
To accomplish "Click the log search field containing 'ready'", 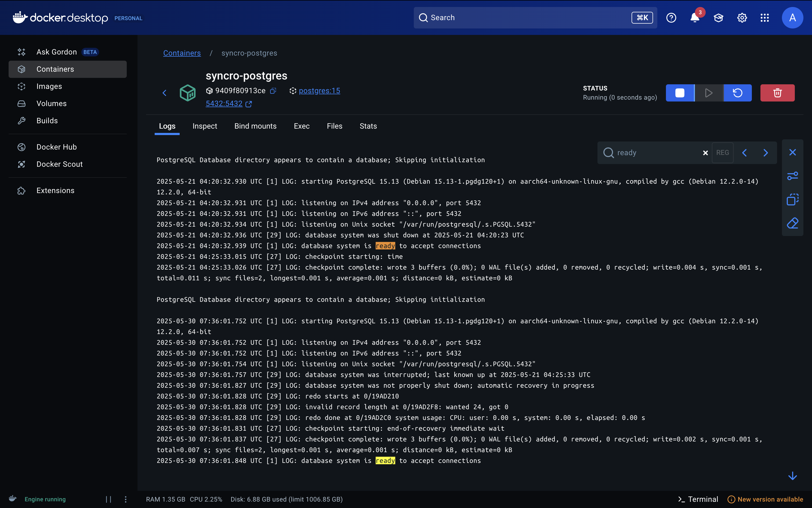I will click(657, 153).
